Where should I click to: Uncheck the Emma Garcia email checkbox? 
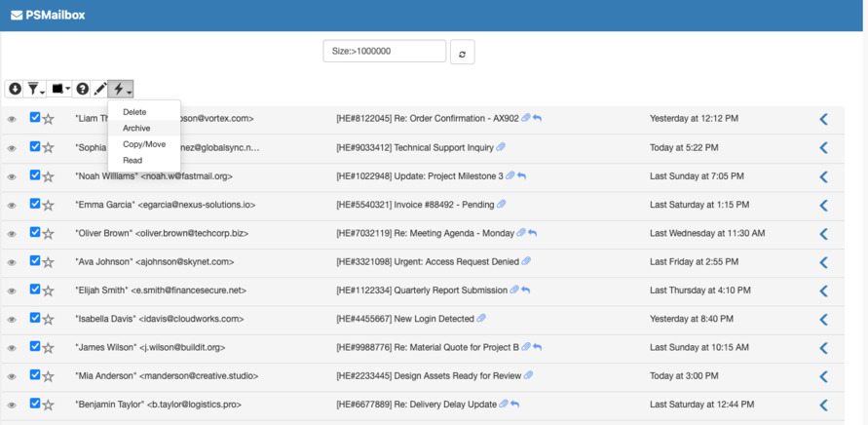click(x=35, y=204)
